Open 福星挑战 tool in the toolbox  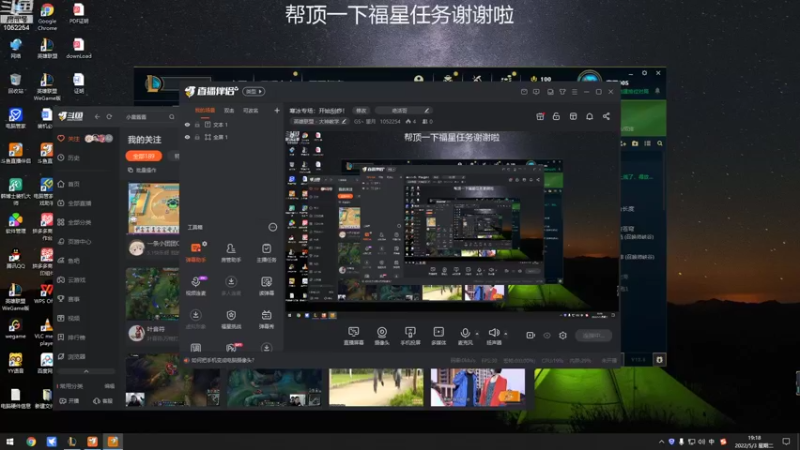[x=231, y=319]
